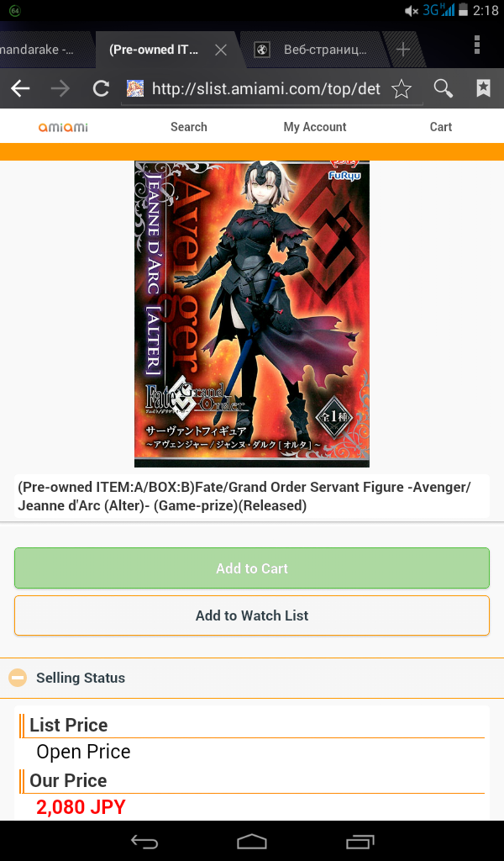Add a new tab with the plus icon
The image size is (504, 861).
pos(403,50)
